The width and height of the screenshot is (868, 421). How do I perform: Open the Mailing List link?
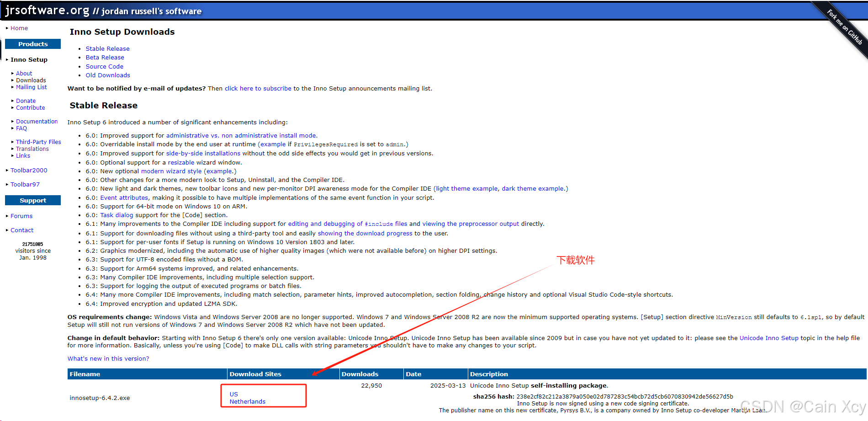coord(32,87)
